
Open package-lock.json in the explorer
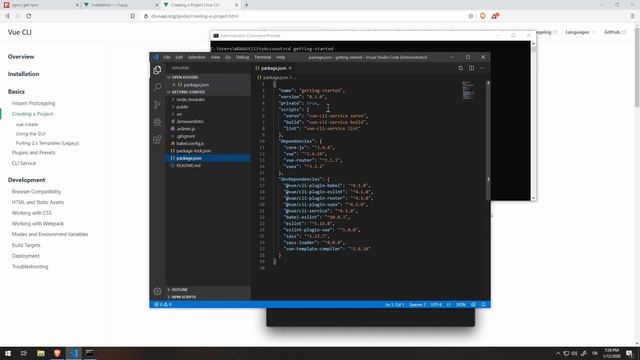[208, 151]
